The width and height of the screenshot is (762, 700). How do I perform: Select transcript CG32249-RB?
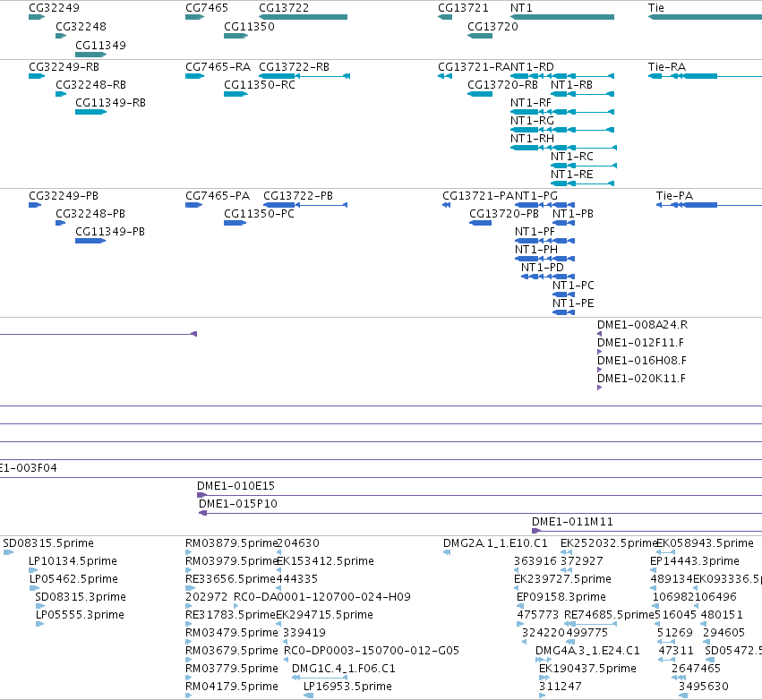pyautogui.click(x=64, y=67)
